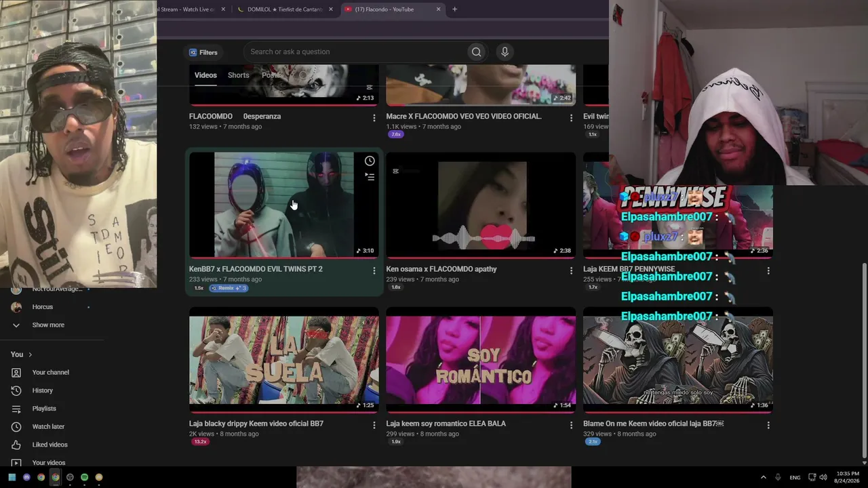Click the YouTube search magnifier button

pos(476,52)
